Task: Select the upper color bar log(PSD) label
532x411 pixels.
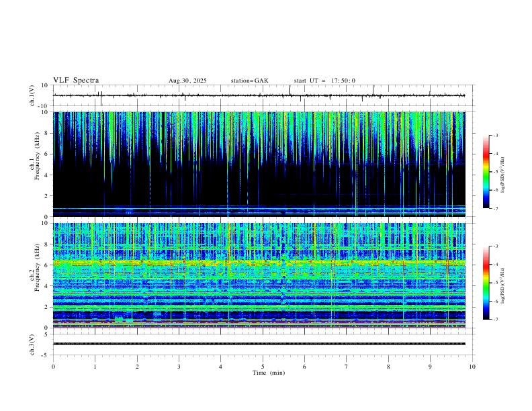Action: 503,175
